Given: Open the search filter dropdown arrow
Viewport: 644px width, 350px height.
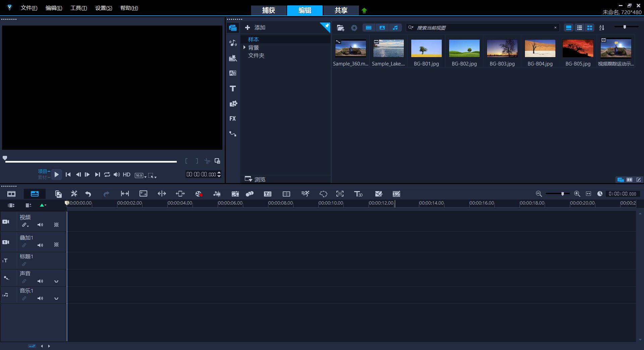Looking at the screenshot, I should click(x=411, y=28).
